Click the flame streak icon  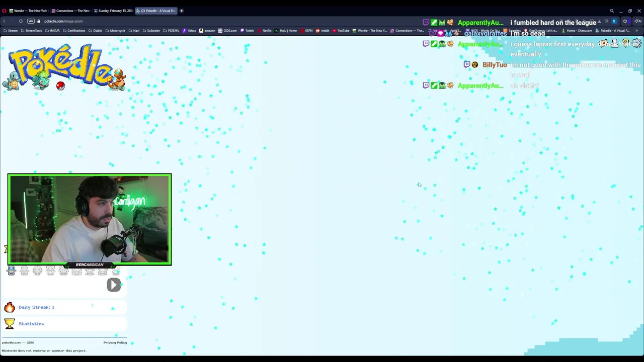tap(10, 307)
